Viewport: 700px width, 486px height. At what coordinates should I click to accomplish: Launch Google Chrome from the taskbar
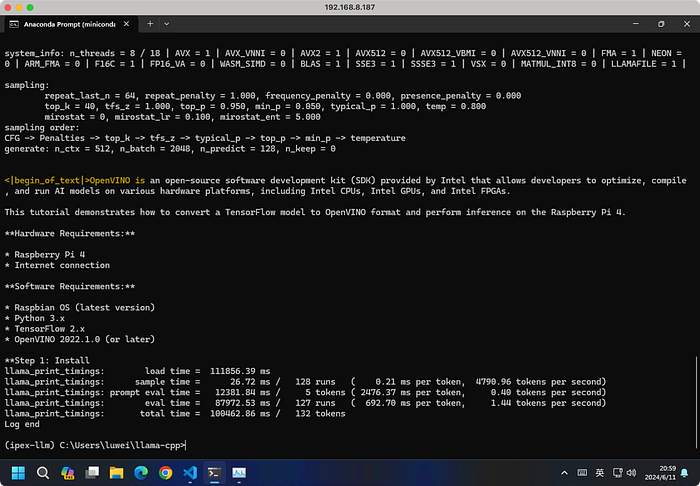(x=166, y=473)
